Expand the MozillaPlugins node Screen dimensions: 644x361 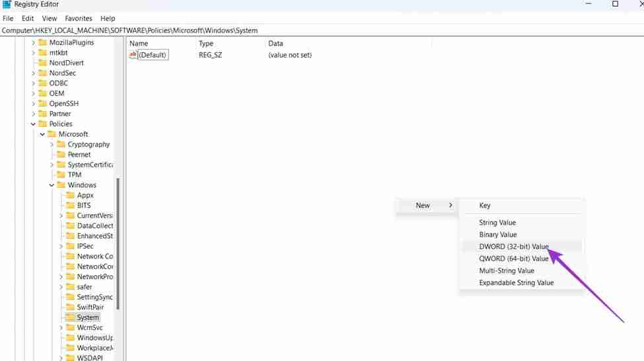click(33, 42)
